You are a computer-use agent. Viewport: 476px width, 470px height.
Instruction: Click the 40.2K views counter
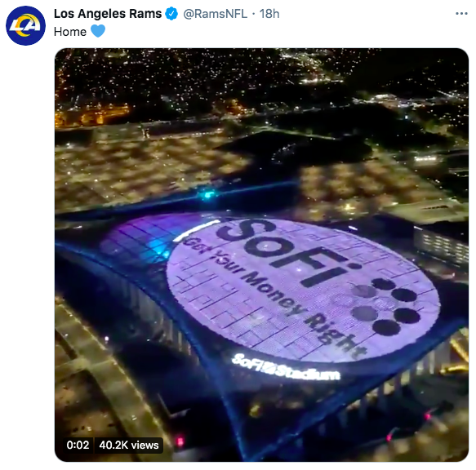pyautogui.click(x=129, y=446)
